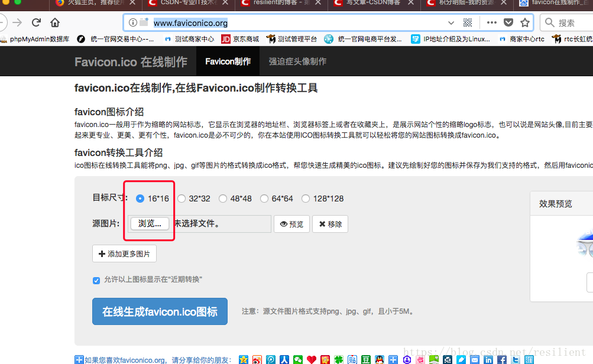The width and height of the screenshot is (593, 364).
Task: Share to Douban icon
Action: [x=366, y=360]
